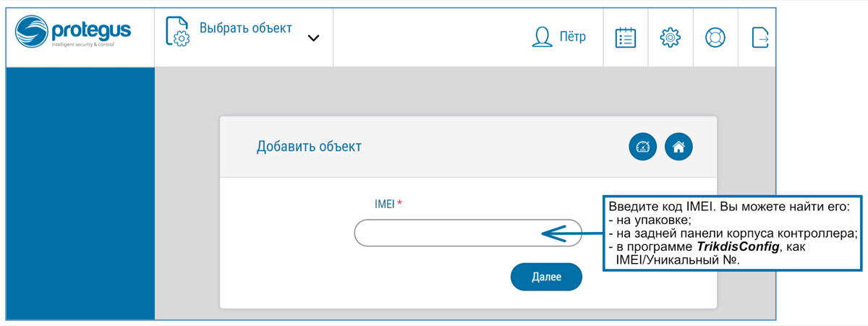Open the "Пётр" user menu

pos(572,37)
